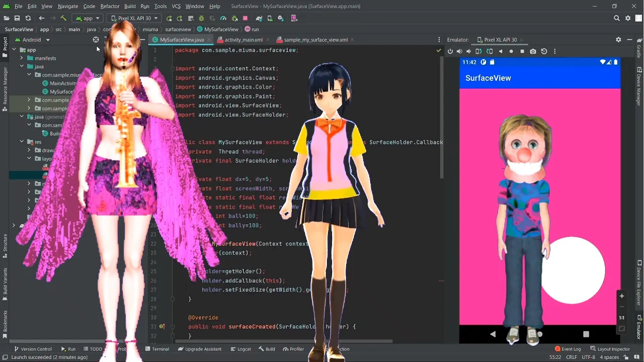Screen dimensions: 644x362
Task: Open the main toolbar search magnifier
Action: point(617,18)
